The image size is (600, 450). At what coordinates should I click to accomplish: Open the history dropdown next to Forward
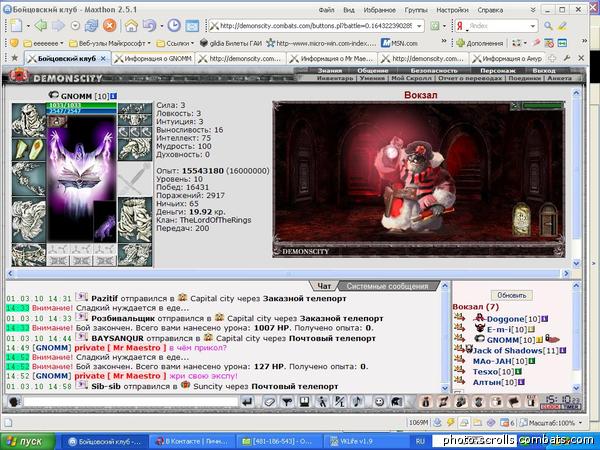(76, 26)
